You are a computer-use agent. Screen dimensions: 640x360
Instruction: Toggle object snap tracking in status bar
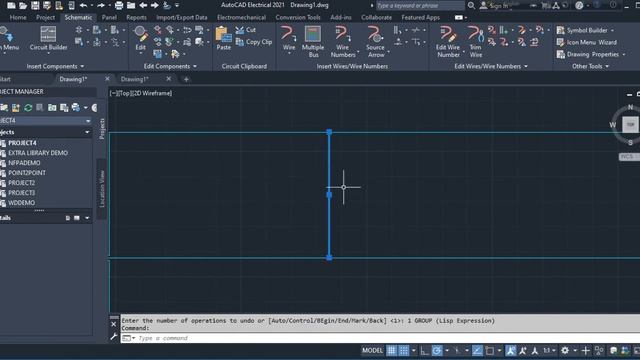(x=477, y=350)
